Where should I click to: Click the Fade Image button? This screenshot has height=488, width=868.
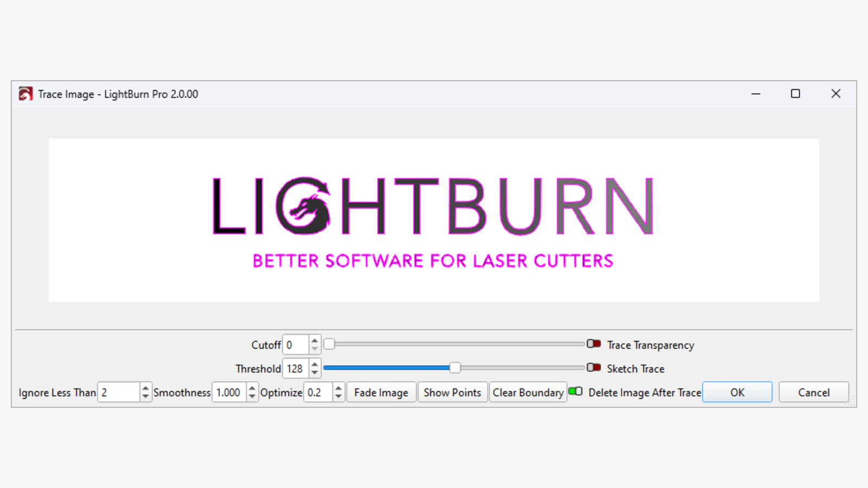pyautogui.click(x=381, y=393)
